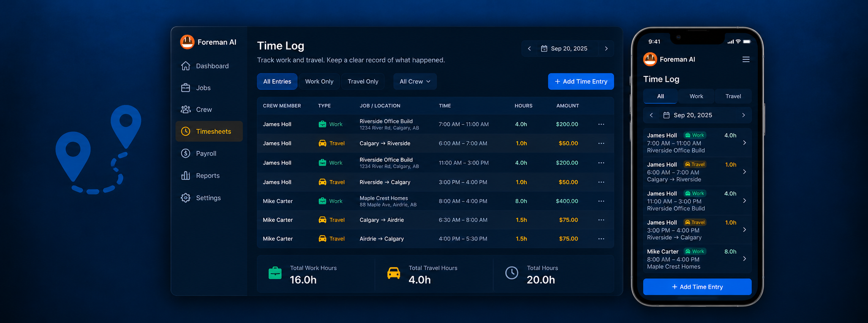This screenshot has height=323, width=868.
Task: Switch to the Work tab on the phone
Action: [x=696, y=96]
